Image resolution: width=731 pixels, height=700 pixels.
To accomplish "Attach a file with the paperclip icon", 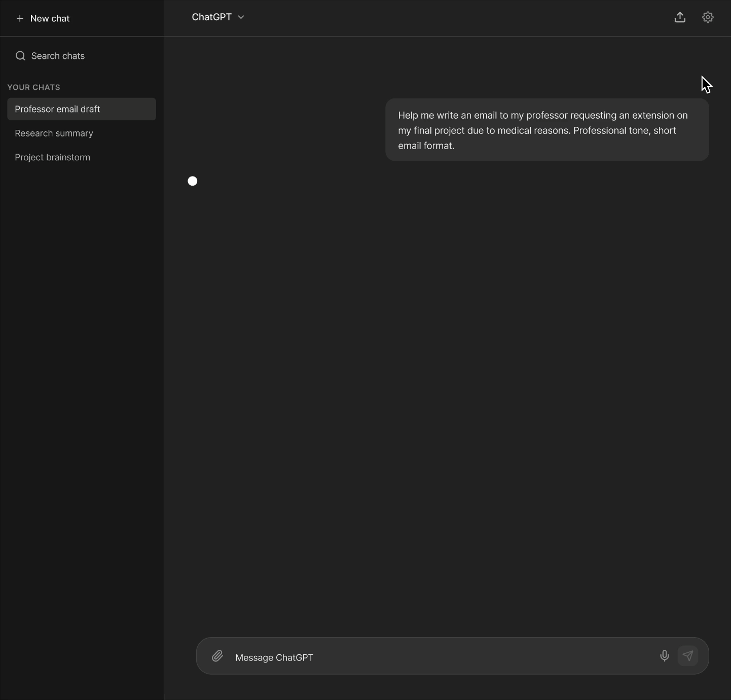I will (218, 656).
